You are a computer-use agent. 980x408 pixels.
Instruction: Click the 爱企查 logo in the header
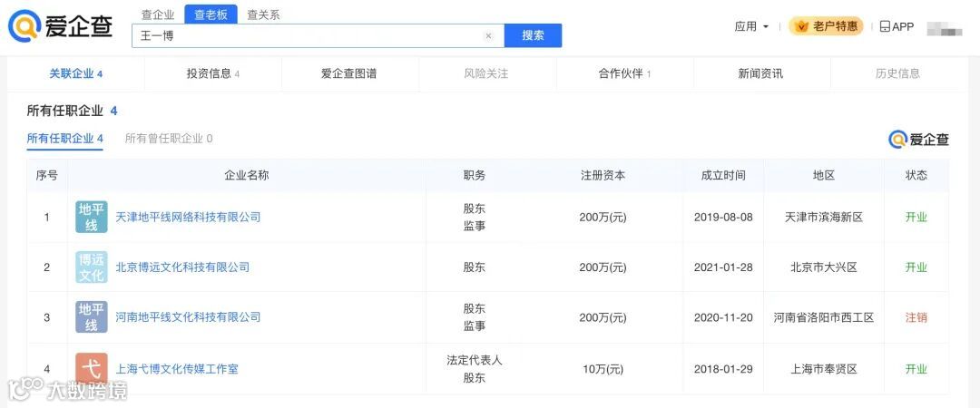point(60,26)
